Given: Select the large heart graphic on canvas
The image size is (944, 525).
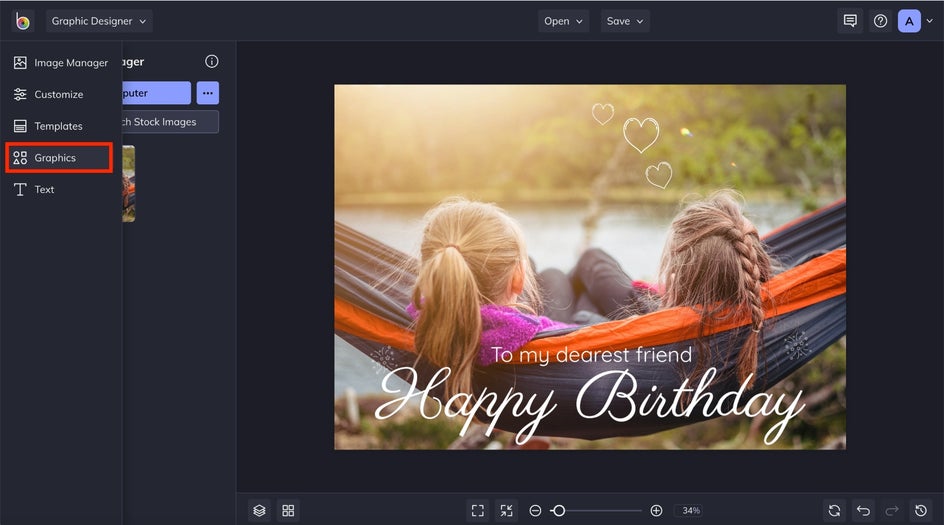Looking at the screenshot, I should pos(641,134).
